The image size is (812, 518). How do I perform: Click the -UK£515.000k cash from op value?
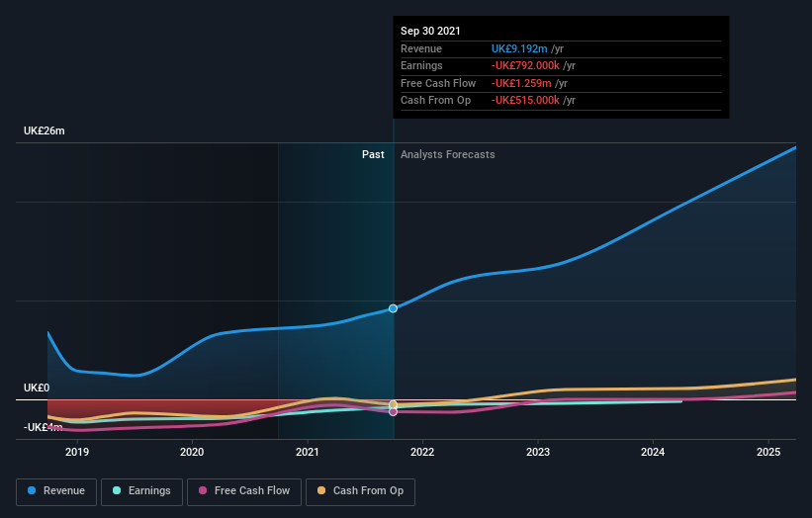pyautogui.click(x=525, y=101)
